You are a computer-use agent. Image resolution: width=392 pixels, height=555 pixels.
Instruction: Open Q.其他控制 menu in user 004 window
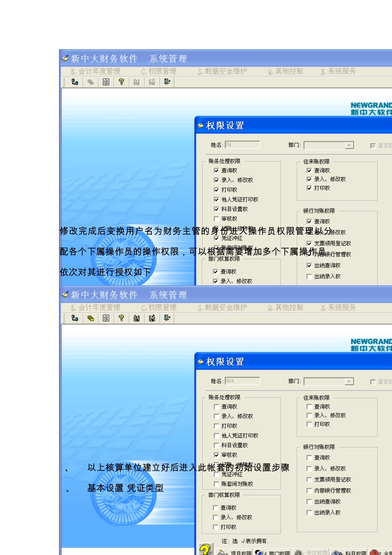coord(285,308)
